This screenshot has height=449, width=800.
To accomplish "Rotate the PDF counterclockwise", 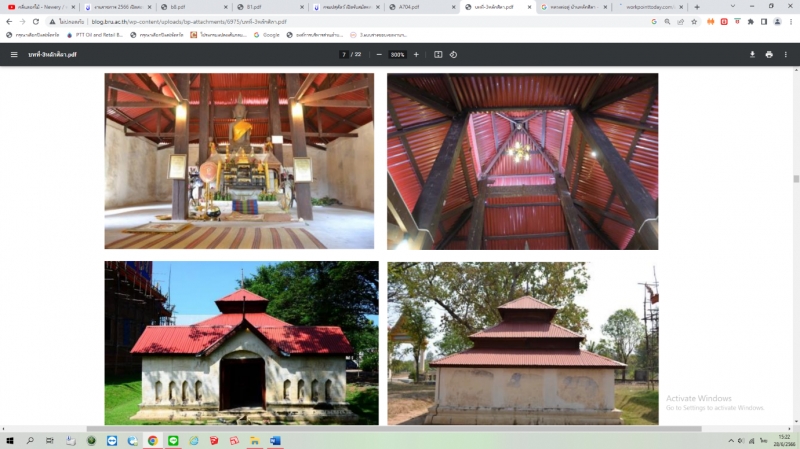I will (x=454, y=55).
